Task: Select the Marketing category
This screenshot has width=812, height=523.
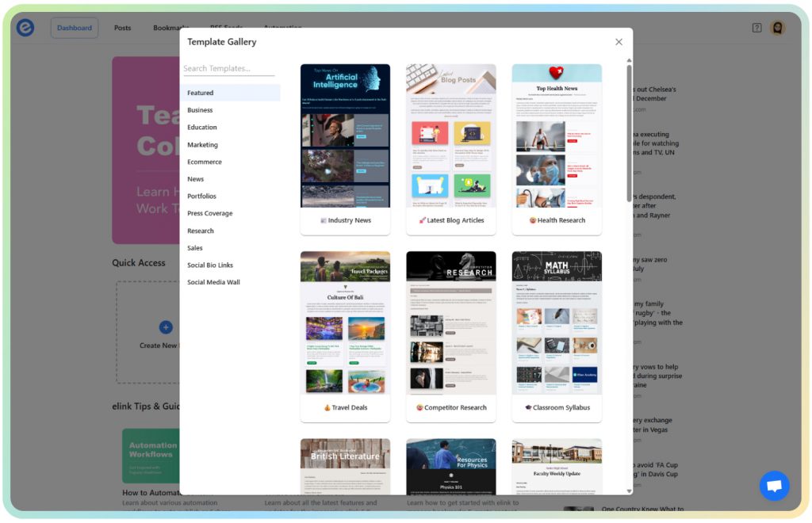Action: click(202, 145)
